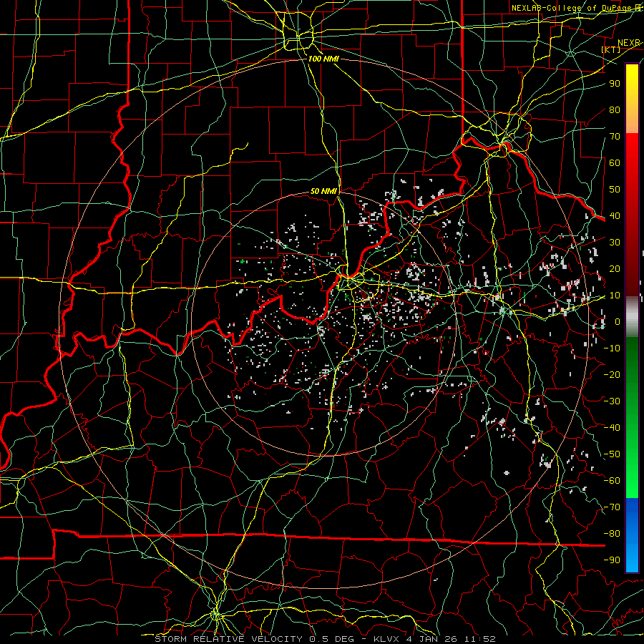
Task: Select the -40 scale value
Action: click(x=612, y=428)
